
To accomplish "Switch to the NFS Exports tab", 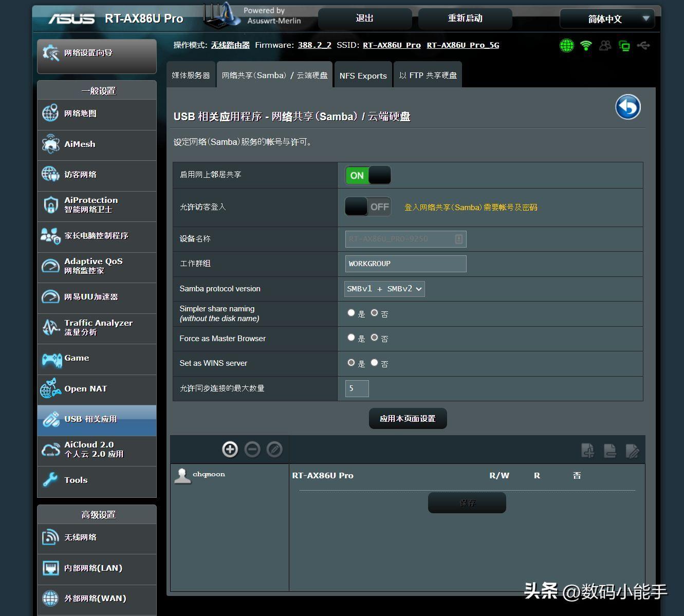I will pos(363,76).
